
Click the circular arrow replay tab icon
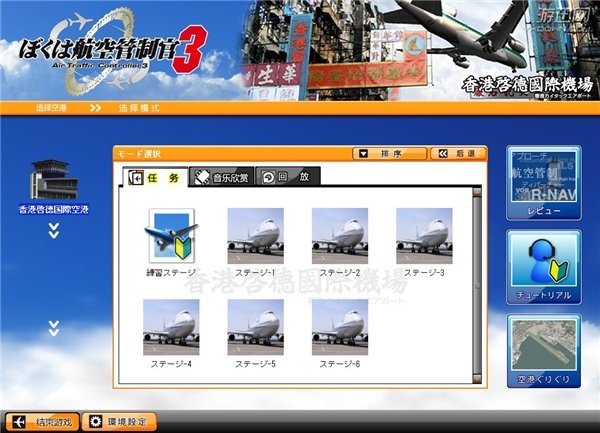tap(269, 177)
